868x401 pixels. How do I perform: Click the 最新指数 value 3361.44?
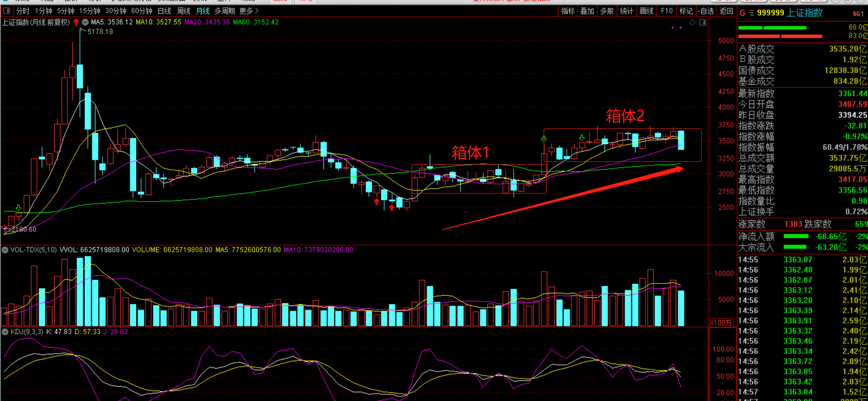pos(853,94)
